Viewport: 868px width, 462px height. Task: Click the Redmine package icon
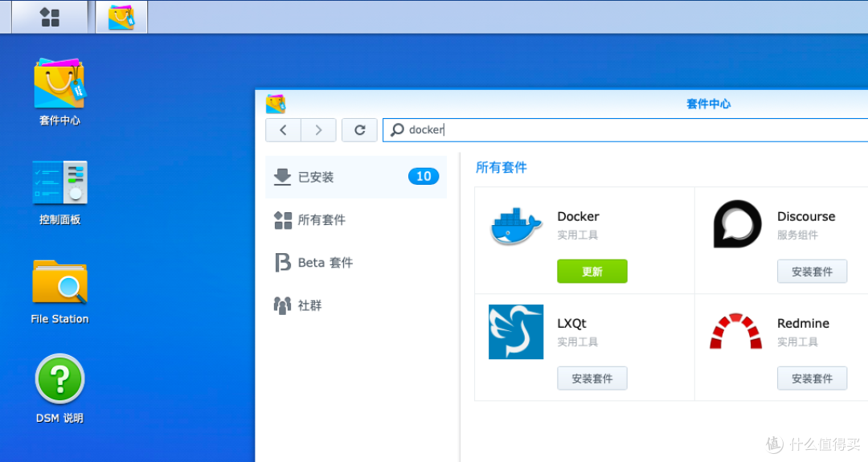(x=735, y=331)
